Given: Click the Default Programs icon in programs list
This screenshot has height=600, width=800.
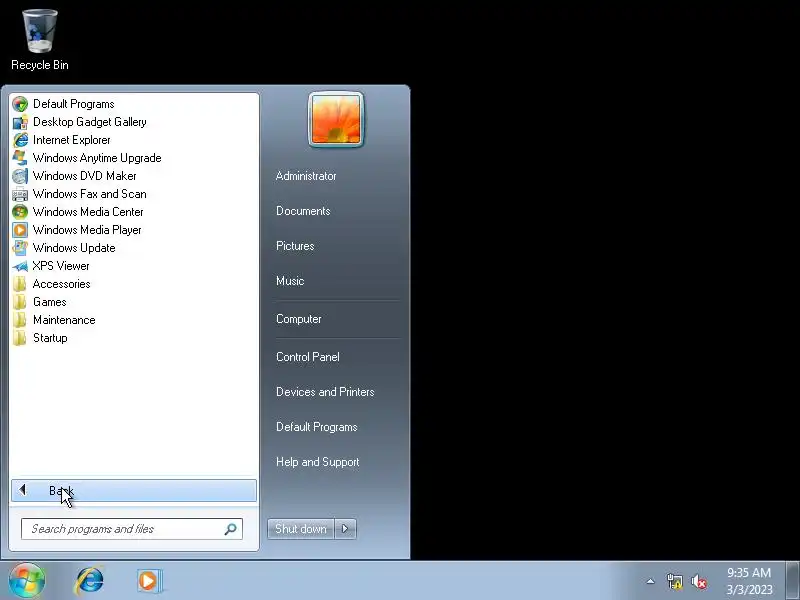Looking at the screenshot, I should coord(20,104).
